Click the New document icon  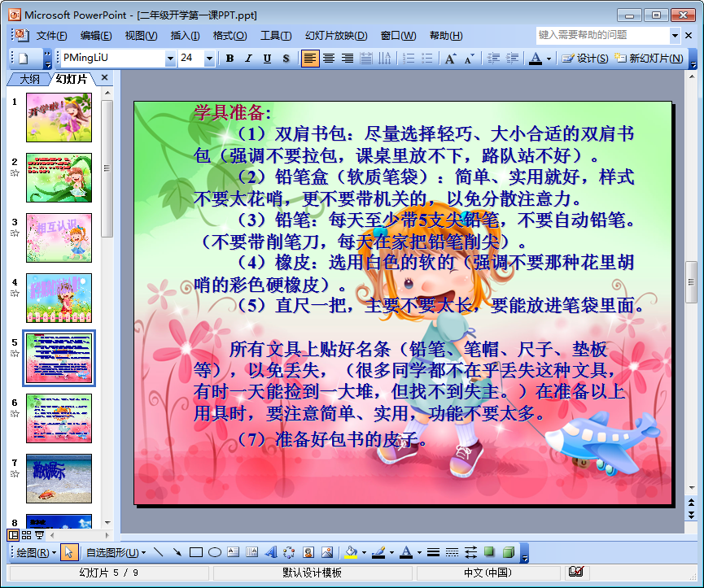tap(23, 59)
